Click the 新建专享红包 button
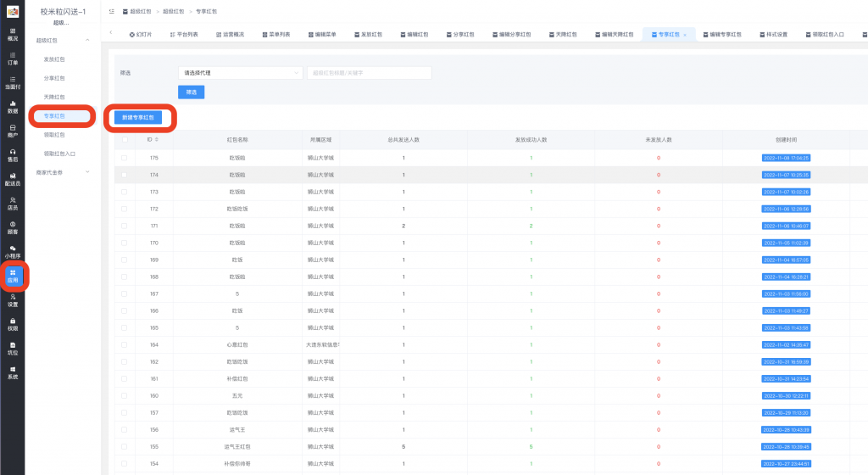Viewport: 868px width, 475px height. [x=138, y=117]
